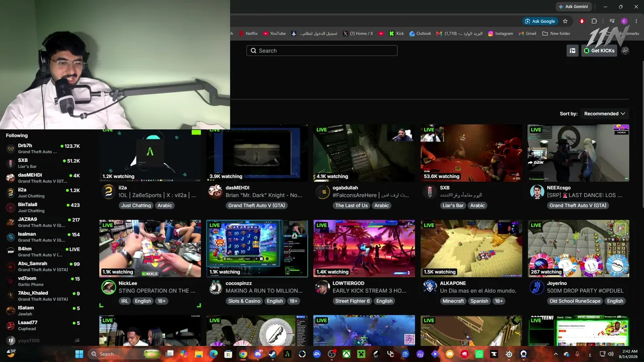Open the Kick dashboard layout icon
Image resolution: width=644 pixels, height=362 pixels.
point(573,50)
